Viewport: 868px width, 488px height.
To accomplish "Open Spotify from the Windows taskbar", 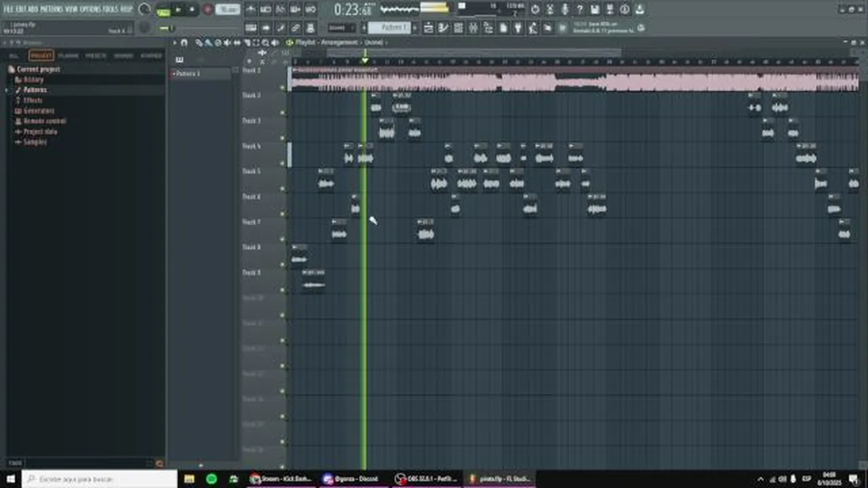I will 212,479.
